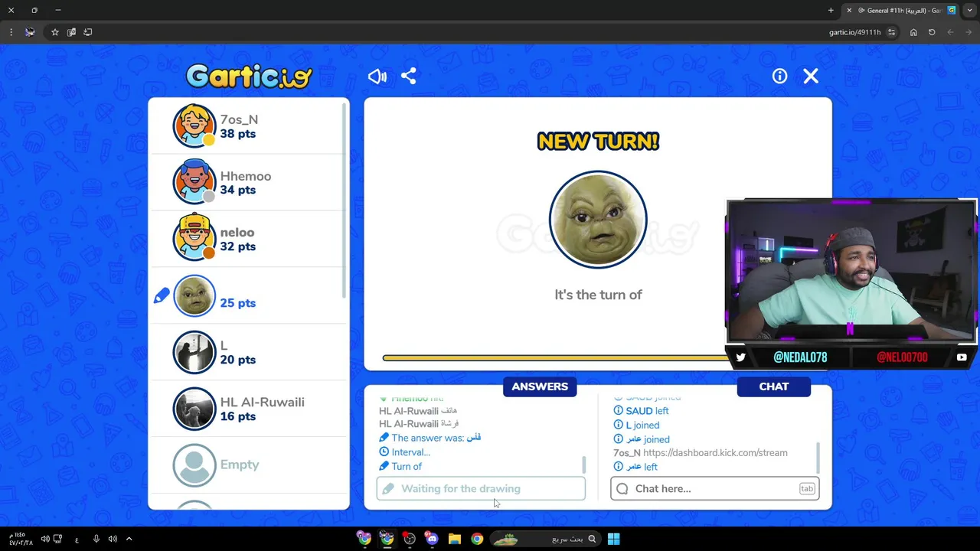Bookmark this page with the star icon
Screen dimensions: 980x551
pos(55,32)
